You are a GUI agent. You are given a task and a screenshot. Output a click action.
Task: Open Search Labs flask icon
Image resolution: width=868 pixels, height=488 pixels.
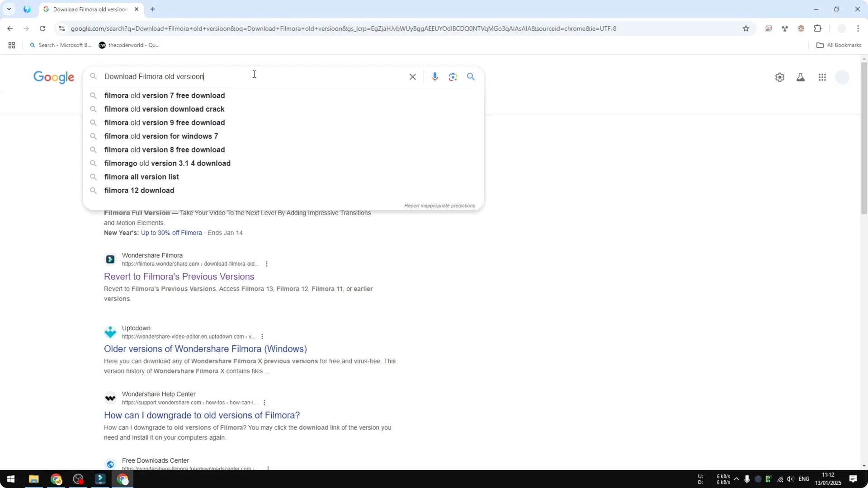pyautogui.click(x=800, y=77)
